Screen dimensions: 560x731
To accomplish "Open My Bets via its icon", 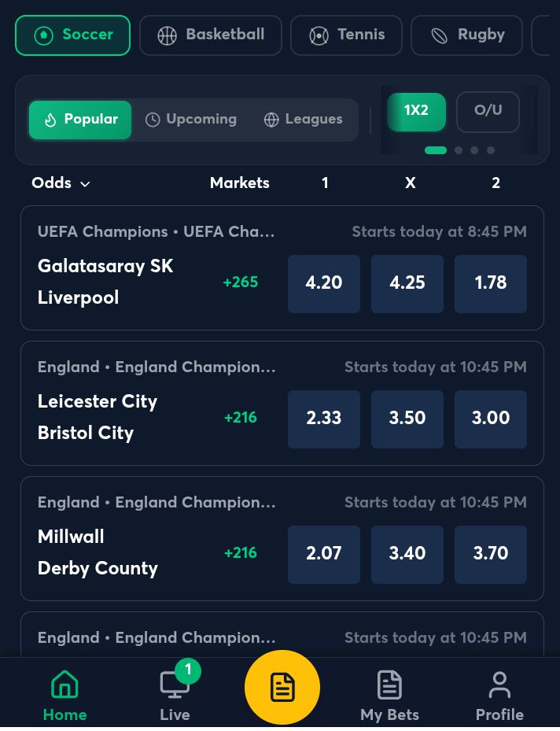I will click(x=389, y=685).
